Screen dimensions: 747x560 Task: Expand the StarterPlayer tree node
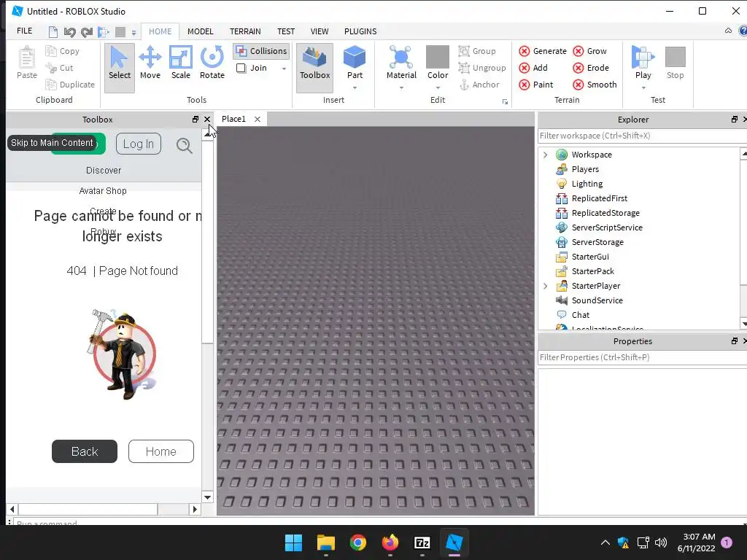[x=546, y=286]
